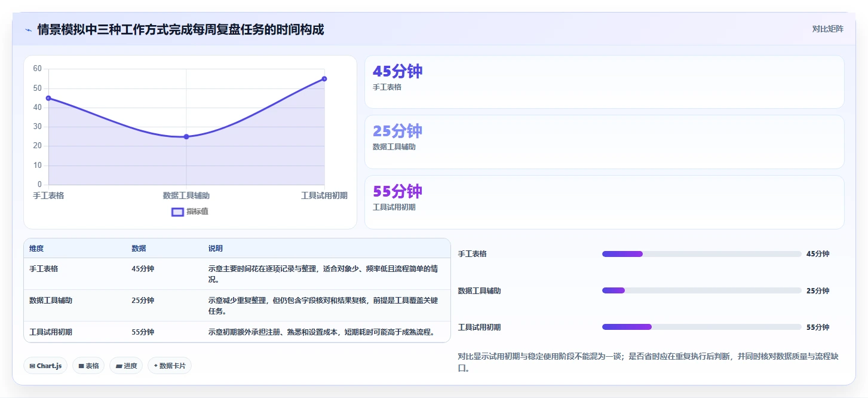Click the summary note about 试用初期与稳定使用阶段

click(x=648, y=362)
